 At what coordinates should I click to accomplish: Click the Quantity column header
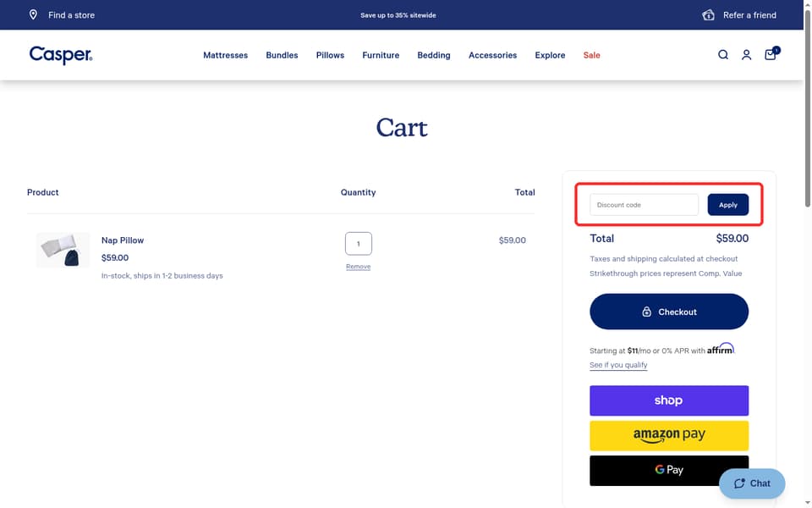coord(358,192)
